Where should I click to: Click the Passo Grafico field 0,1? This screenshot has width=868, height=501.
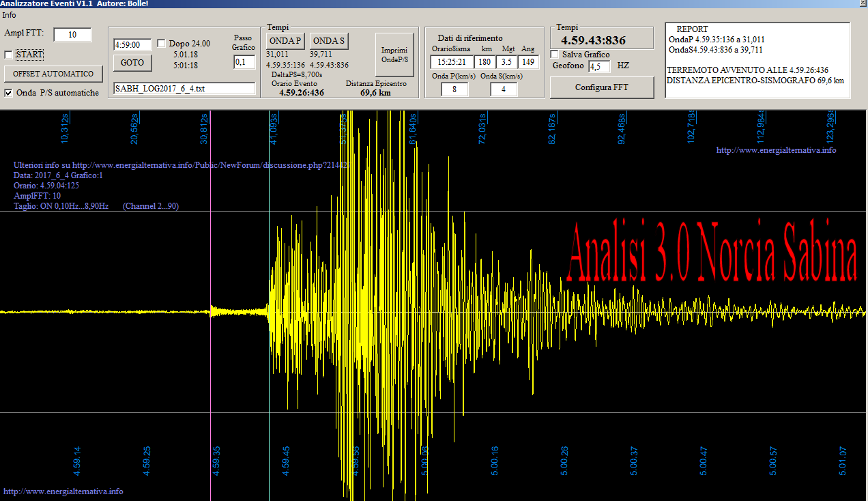[244, 62]
